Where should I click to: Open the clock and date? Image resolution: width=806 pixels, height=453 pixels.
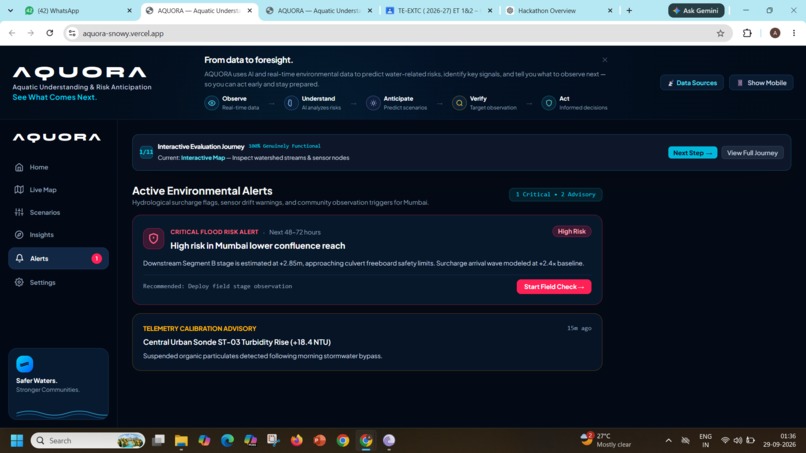point(780,440)
